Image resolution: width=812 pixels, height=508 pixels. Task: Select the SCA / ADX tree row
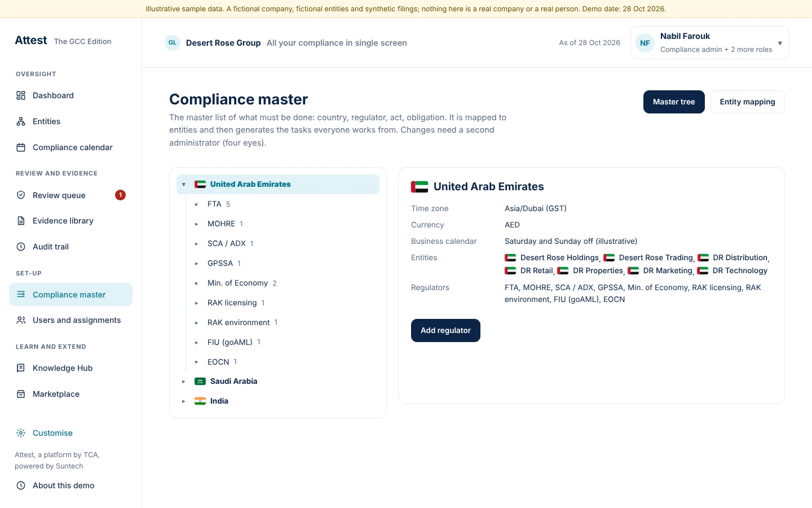pyautogui.click(x=285, y=244)
